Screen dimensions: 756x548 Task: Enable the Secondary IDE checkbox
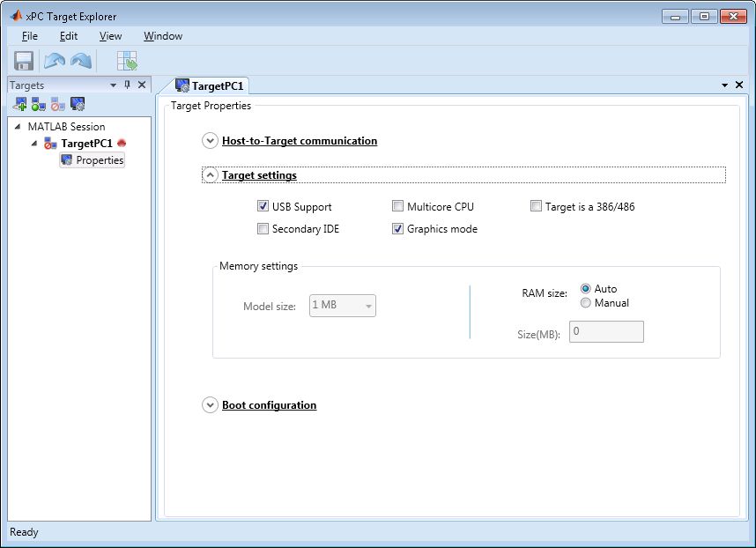[x=263, y=228]
